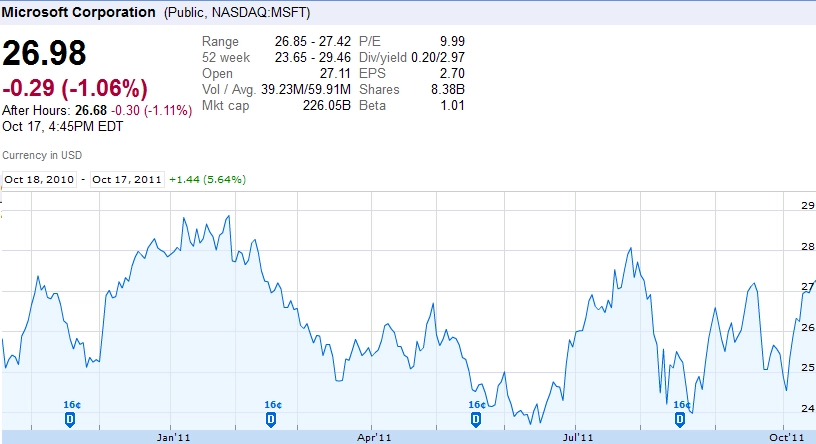Viewport: 816px width, 444px height.
Task: Click the day Range value 26.85 - 27.42
Action: (x=313, y=41)
